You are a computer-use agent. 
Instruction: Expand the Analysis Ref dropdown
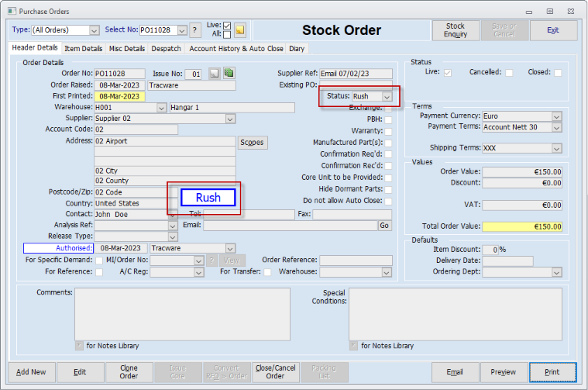pyautogui.click(x=173, y=226)
